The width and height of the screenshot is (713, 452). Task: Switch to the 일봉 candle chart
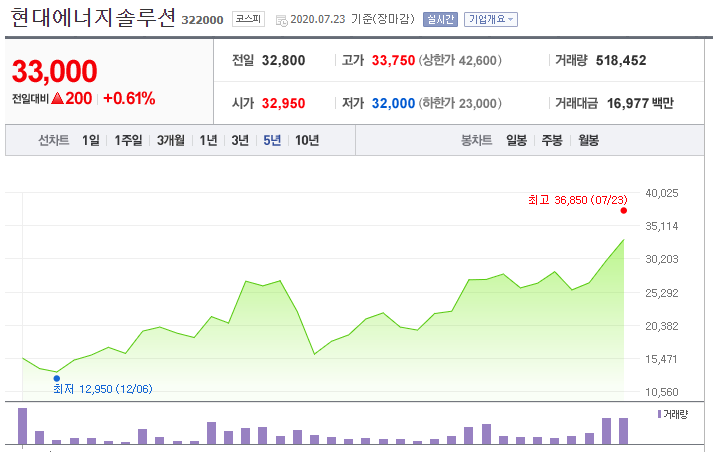click(x=517, y=140)
